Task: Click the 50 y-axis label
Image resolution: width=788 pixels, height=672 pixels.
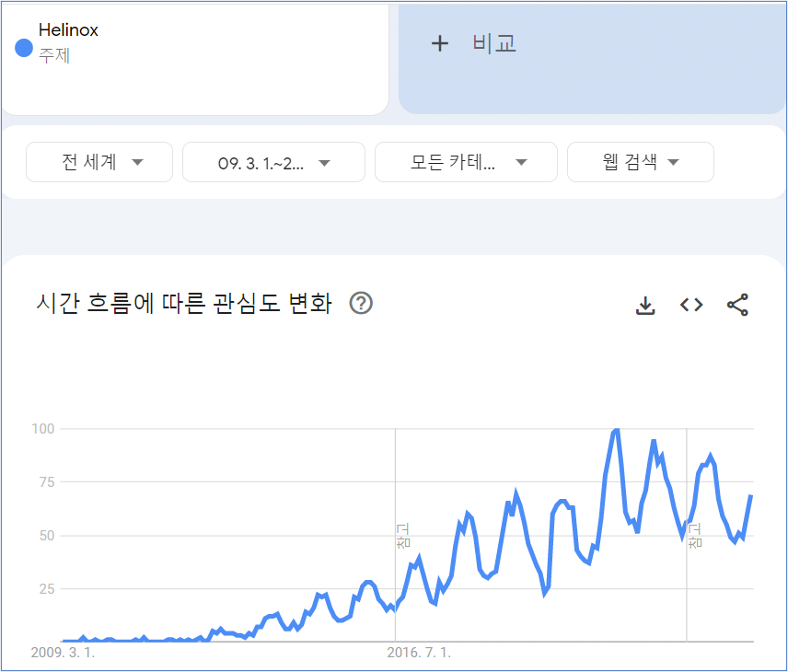Action: 46,535
